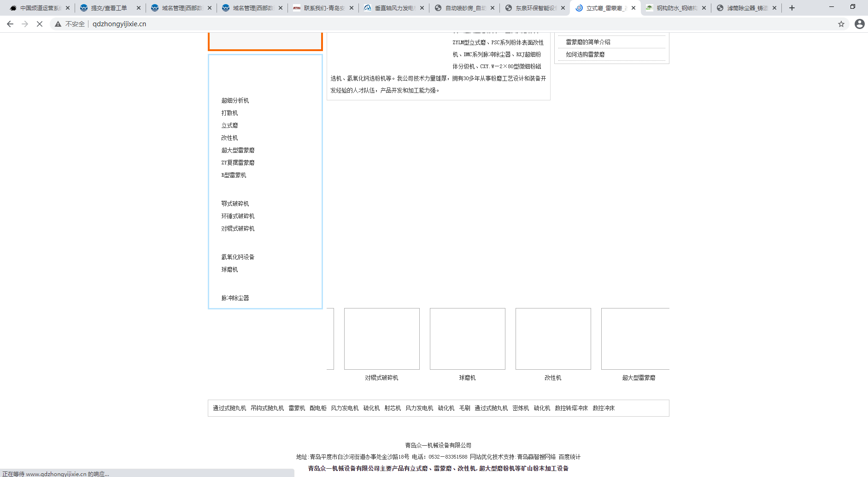Go back to the previous page
868x477 pixels.
click(x=10, y=24)
